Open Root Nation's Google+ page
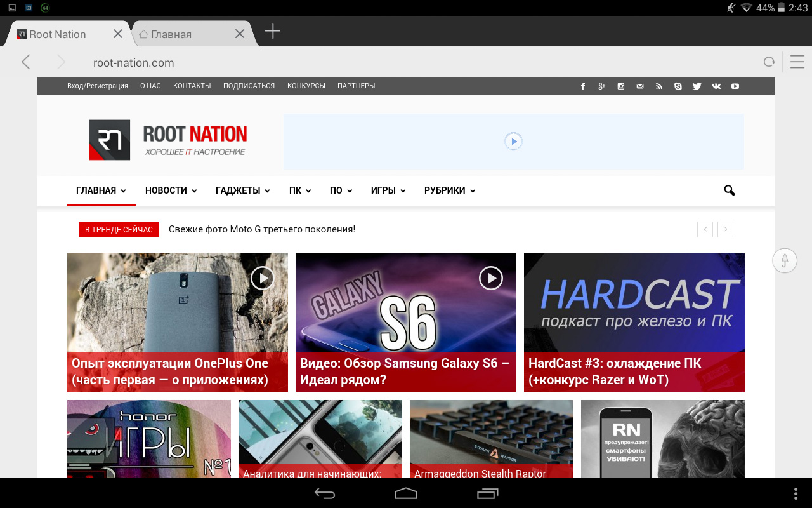812x508 pixels. pyautogui.click(x=602, y=86)
